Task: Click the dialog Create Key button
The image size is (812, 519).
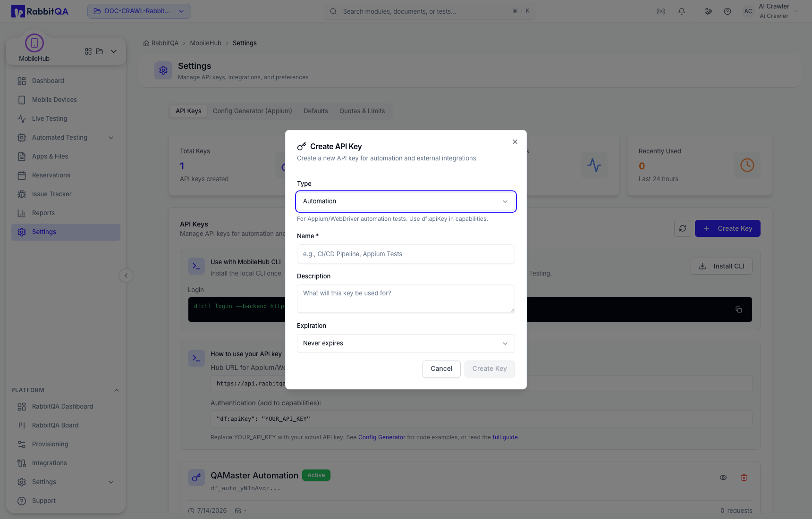Action: coord(490,368)
